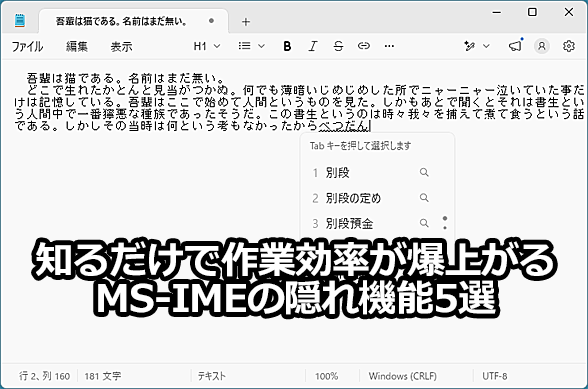The width and height of the screenshot is (588, 389).
Task: Open the ファイル menu
Action: point(27,47)
